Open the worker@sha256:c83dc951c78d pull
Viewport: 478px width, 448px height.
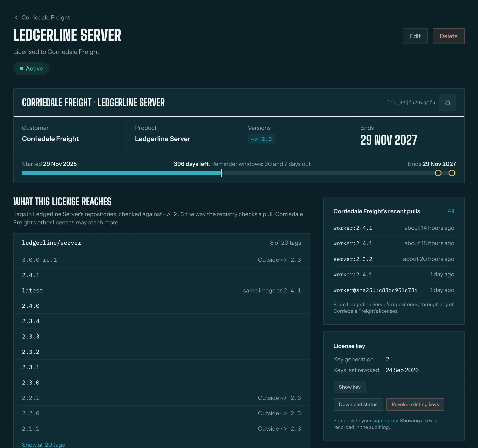[x=394, y=290]
